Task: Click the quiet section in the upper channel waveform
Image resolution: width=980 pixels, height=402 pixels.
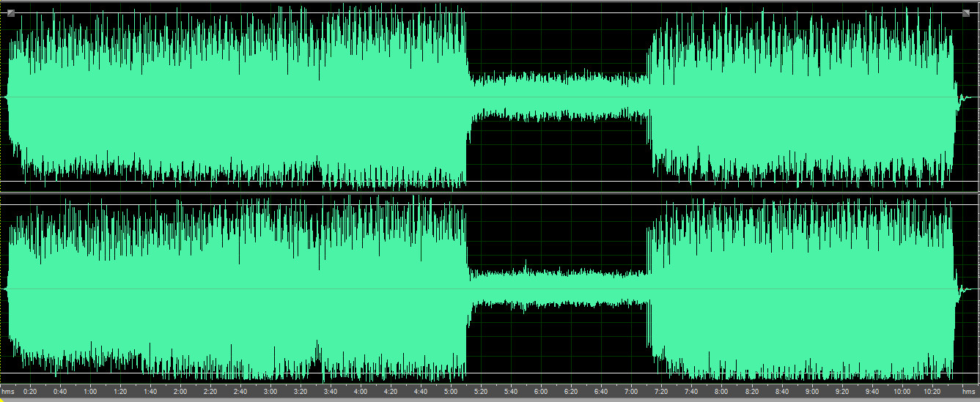Action: tap(559, 97)
